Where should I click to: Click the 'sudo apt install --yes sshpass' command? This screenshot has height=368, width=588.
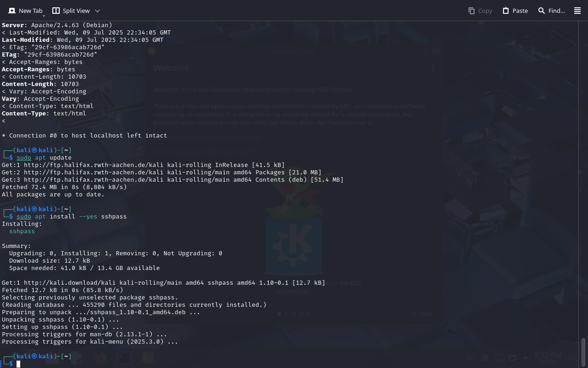(72, 217)
